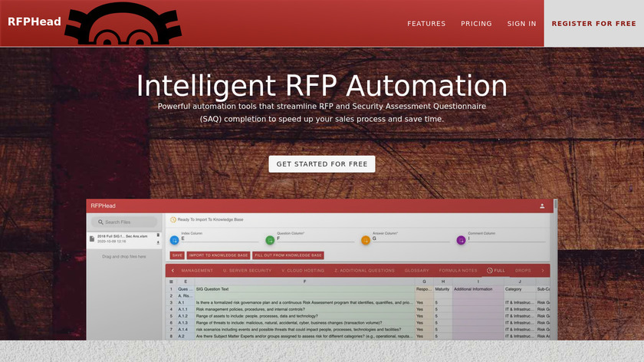The height and width of the screenshot is (362, 644).
Task: Switch to V. Cloud Hosting tab
Action: (x=303, y=271)
